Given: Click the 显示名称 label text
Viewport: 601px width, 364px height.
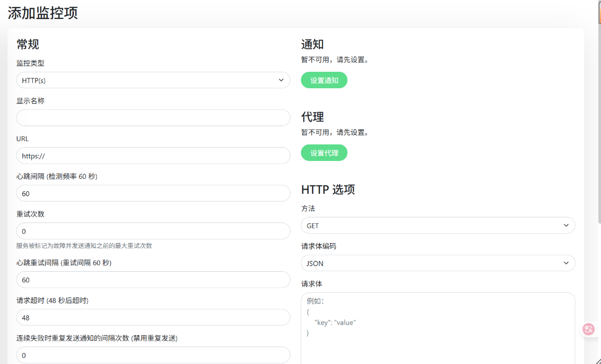Looking at the screenshot, I should tap(30, 101).
